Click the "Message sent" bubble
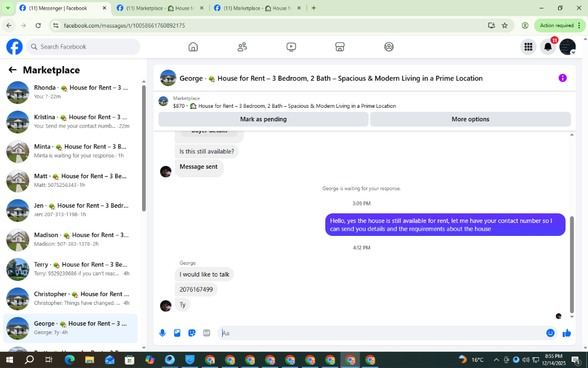This screenshot has height=368, width=588. [x=199, y=168]
